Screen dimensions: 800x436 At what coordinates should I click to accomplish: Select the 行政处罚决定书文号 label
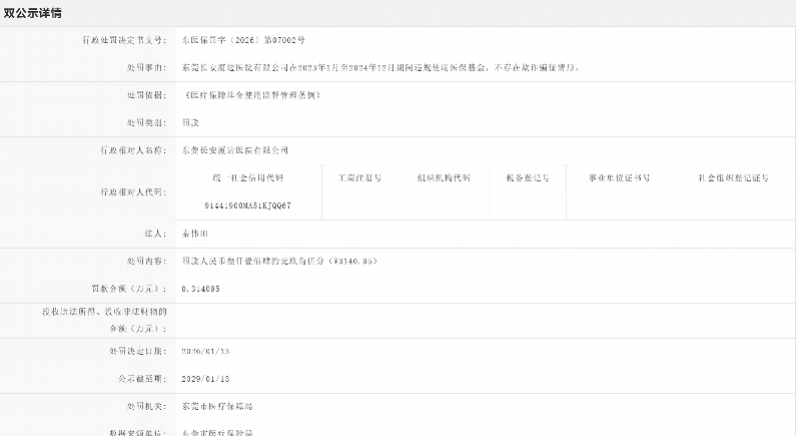click(x=124, y=40)
